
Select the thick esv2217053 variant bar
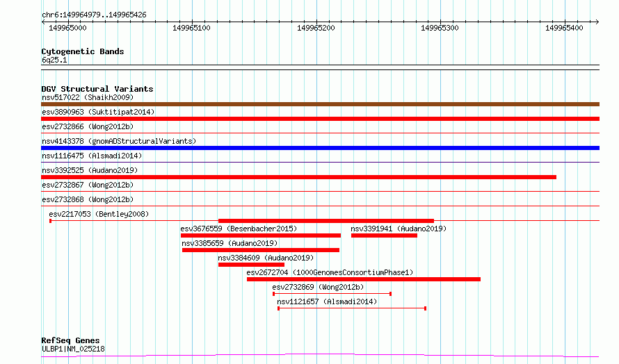(326, 221)
